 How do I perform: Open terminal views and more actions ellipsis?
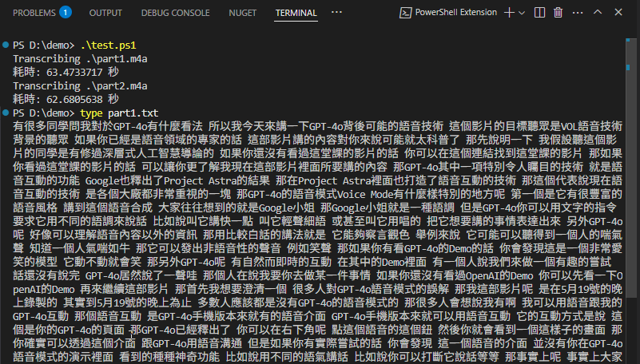(577, 13)
